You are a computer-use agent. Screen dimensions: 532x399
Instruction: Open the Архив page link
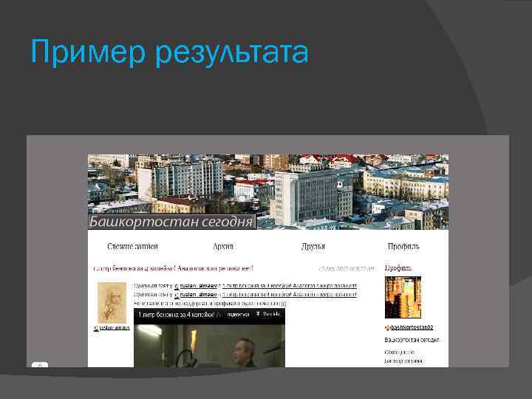(223, 246)
